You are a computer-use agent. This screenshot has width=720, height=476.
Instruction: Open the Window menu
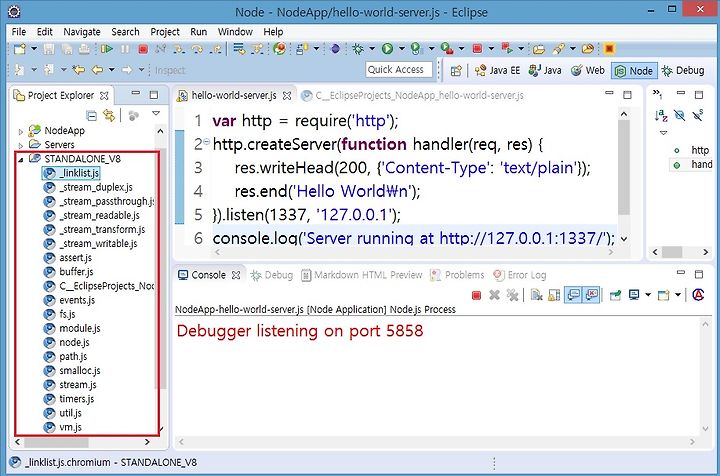coord(235,32)
